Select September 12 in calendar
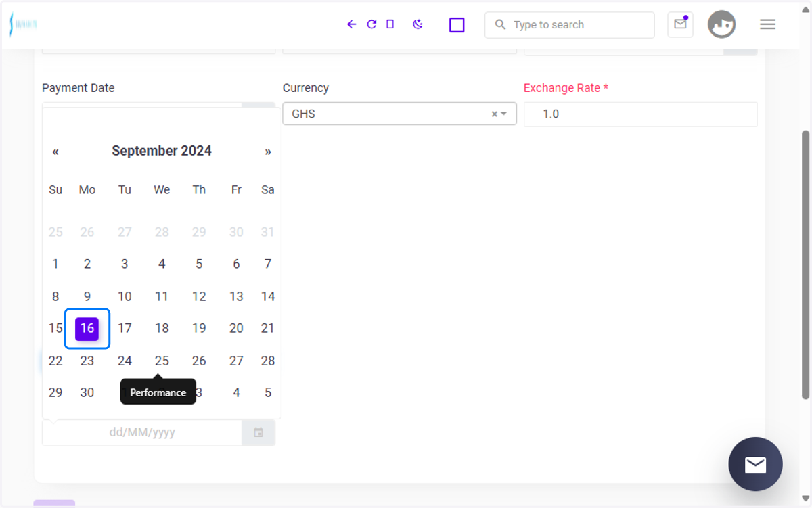The height and width of the screenshot is (508, 812). [199, 296]
